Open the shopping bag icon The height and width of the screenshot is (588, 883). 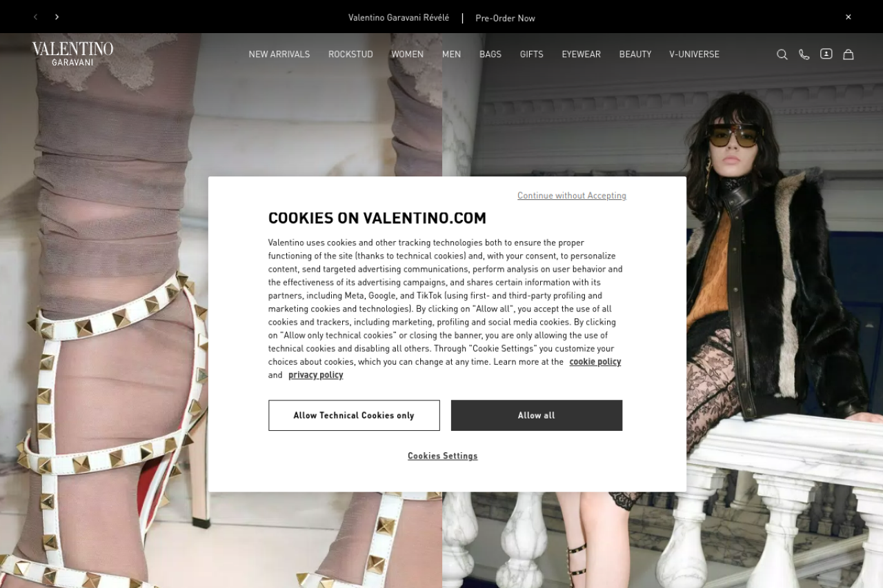pyautogui.click(x=849, y=54)
